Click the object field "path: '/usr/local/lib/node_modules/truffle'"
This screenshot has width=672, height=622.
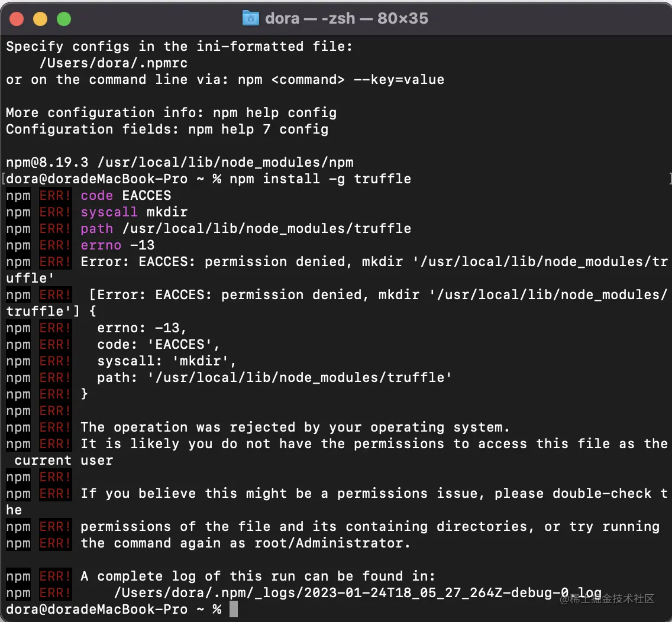[274, 377]
